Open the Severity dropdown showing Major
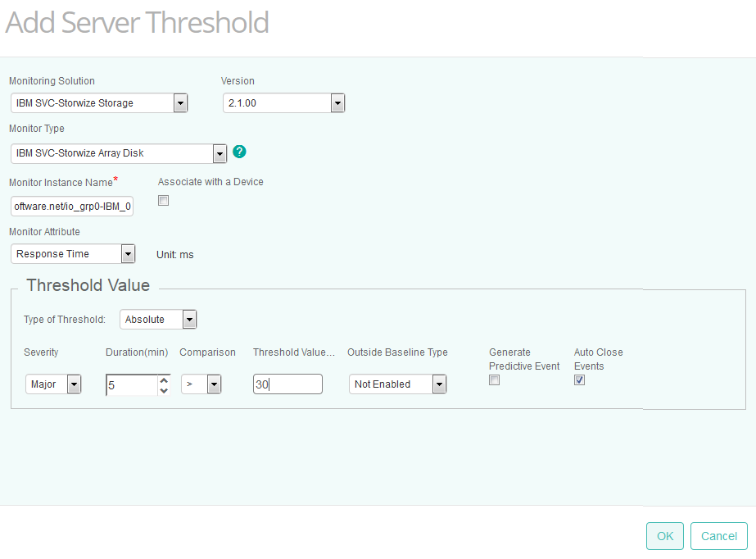 [74, 384]
